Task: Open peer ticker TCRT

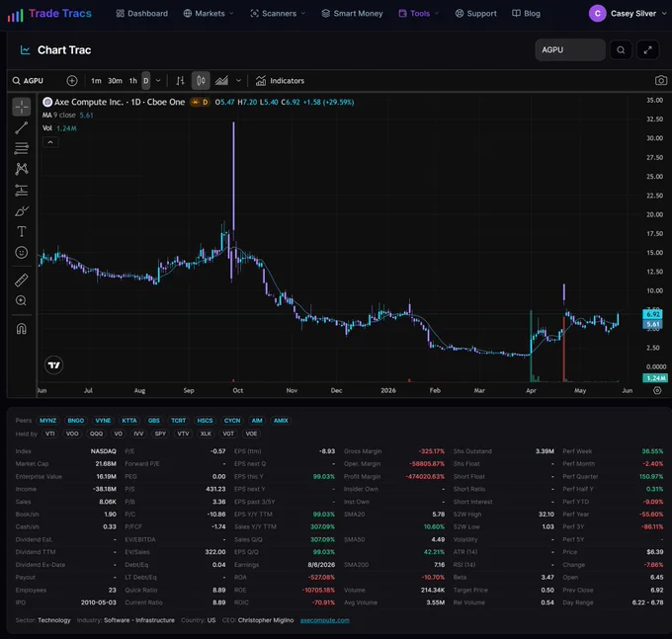Action: pos(178,421)
